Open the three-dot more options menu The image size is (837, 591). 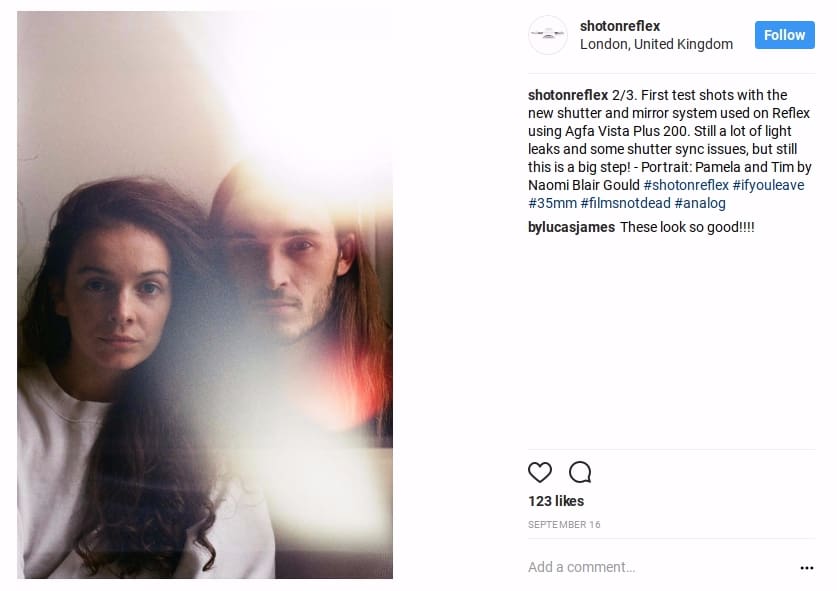coord(807,568)
